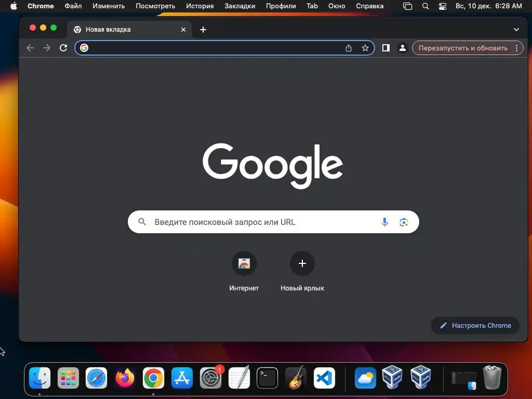Open the Профили menu
The image size is (532, 399).
tap(281, 6)
